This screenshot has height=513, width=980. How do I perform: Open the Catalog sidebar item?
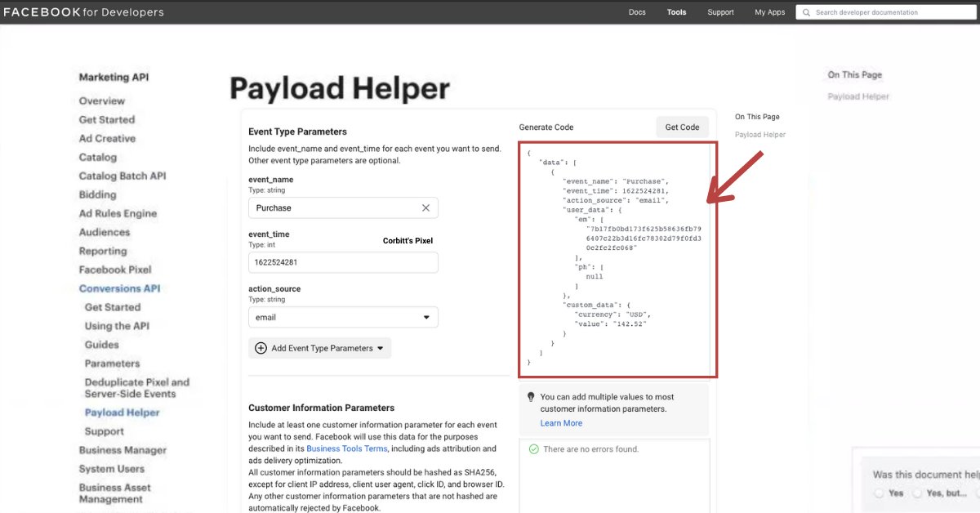[x=98, y=158]
